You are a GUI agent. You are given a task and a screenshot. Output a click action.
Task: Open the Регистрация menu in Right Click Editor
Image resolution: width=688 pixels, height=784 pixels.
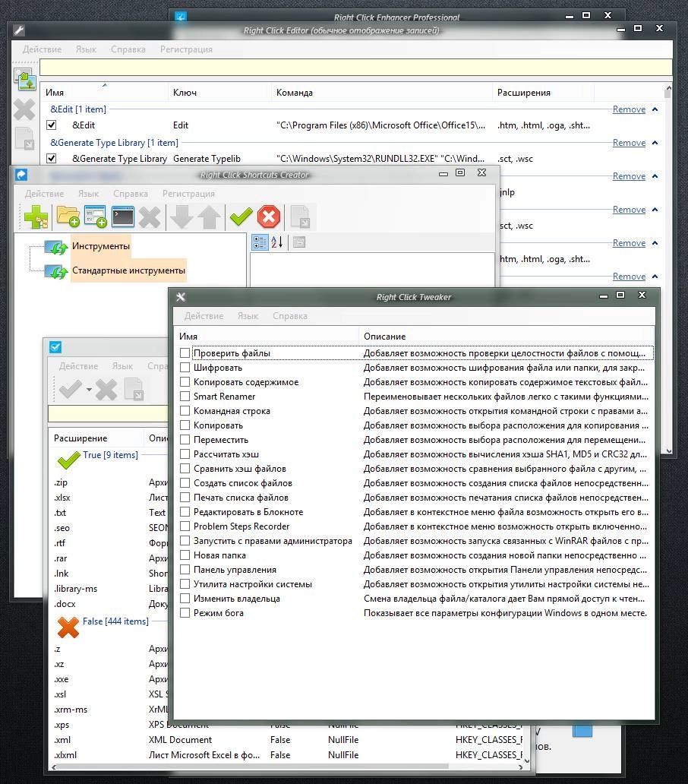(x=186, y=49)
